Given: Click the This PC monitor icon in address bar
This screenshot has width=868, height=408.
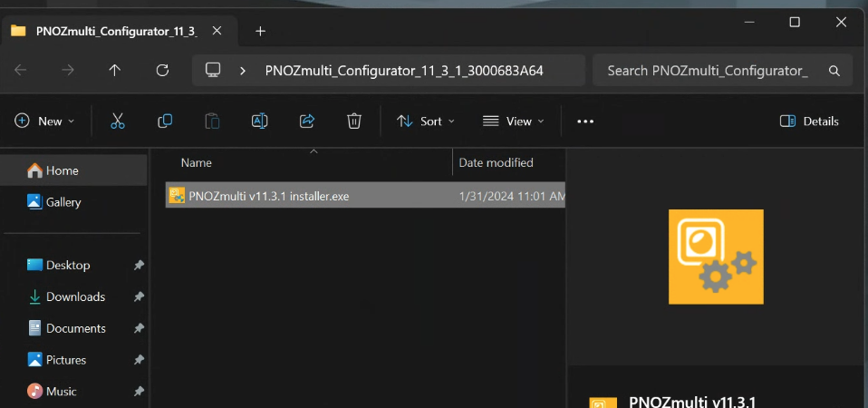Looking at the screenshot, I should coord(213,70).
